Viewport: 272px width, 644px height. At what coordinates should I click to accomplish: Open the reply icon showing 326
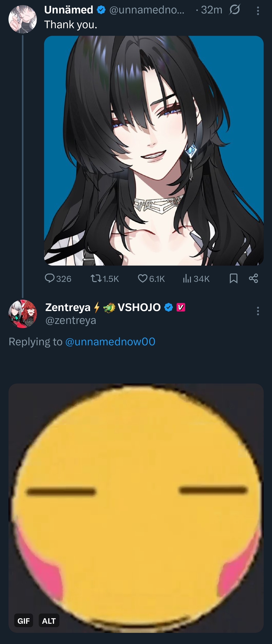coord(58,278)
